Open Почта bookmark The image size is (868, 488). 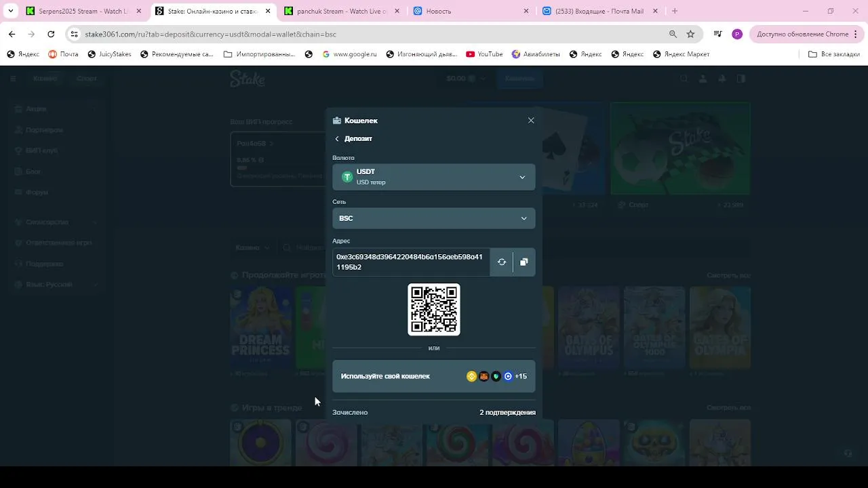click(x=63, y=54)
